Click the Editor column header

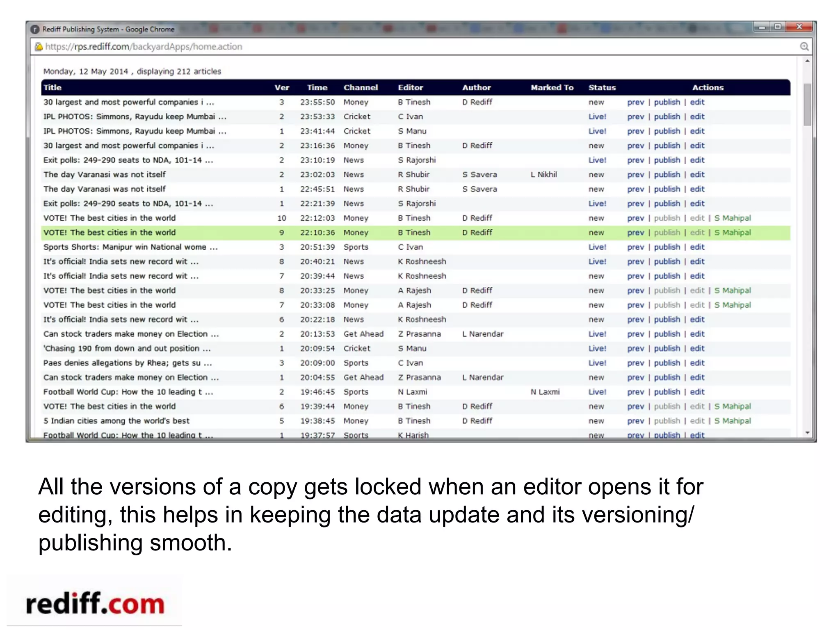(410, 87)
